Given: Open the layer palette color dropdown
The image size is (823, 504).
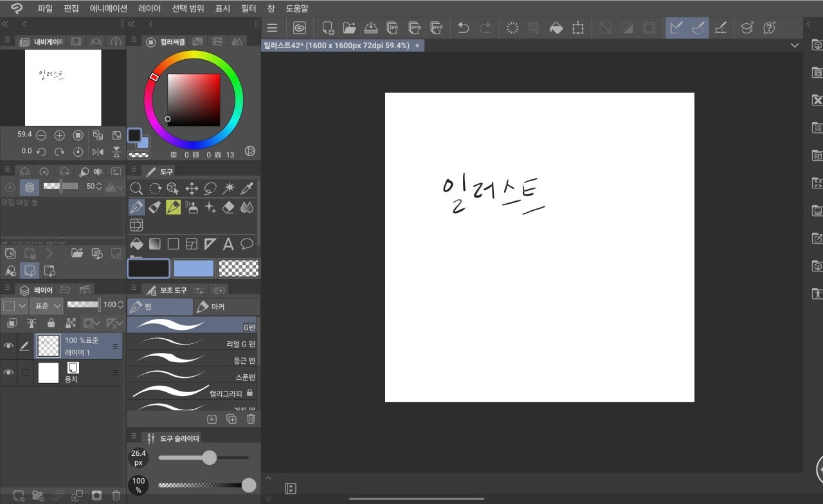Looking at the screenshot, I should coord(15,305).
